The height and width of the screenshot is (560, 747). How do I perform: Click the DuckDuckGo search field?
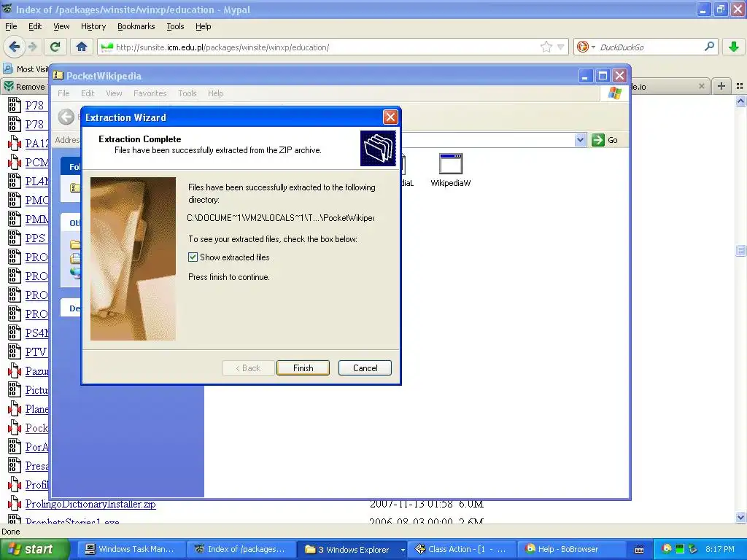point(649,47)
